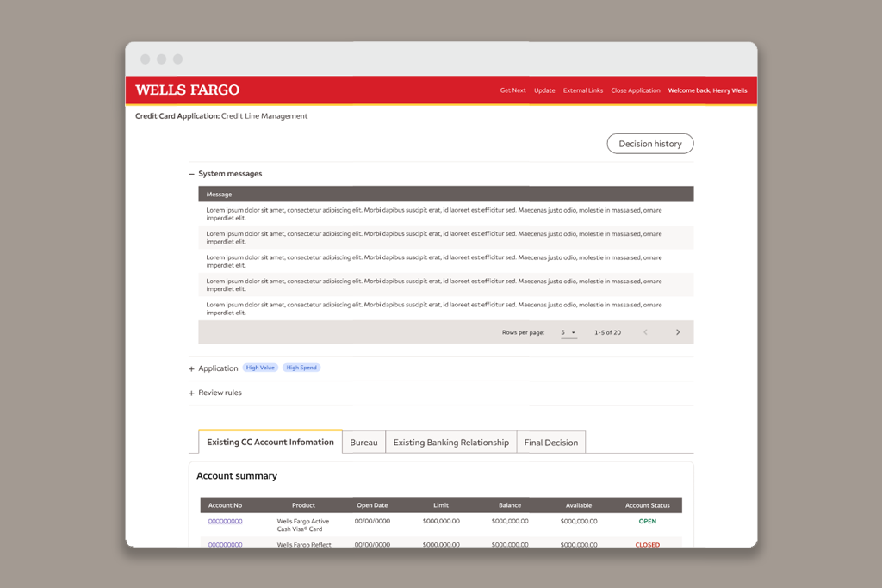Open the Final Decision tab
This screenshot has height=588, width=882.
[x=550, y=443]
